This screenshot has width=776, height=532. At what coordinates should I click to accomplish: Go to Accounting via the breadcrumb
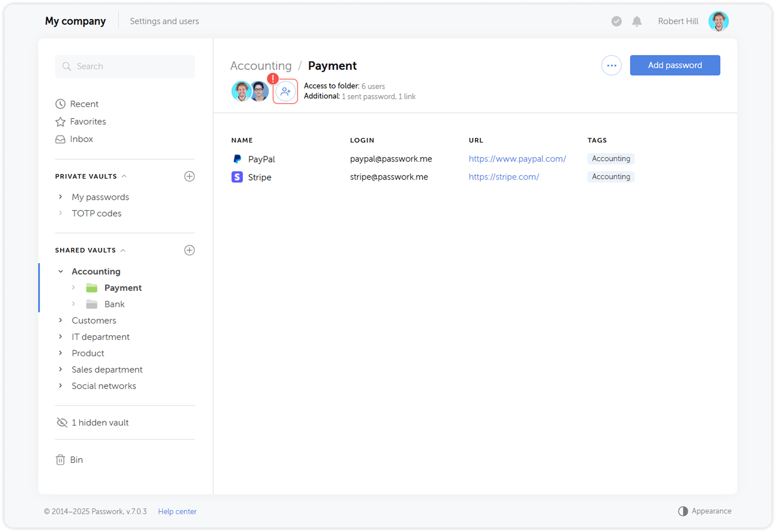[x=260, y=66]
